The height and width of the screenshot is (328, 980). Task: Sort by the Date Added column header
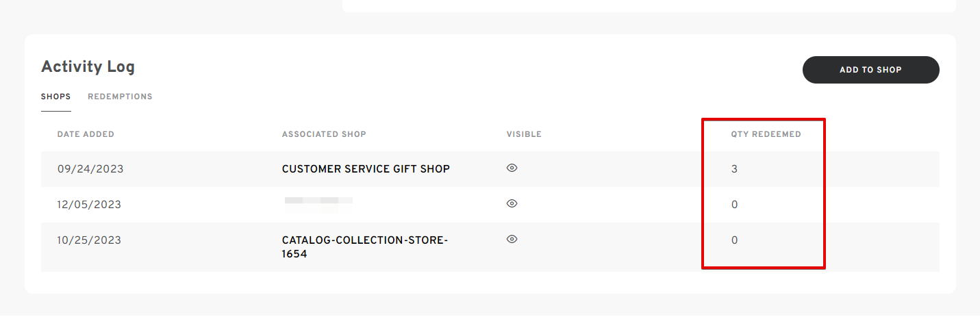click(x=86, y=134)
